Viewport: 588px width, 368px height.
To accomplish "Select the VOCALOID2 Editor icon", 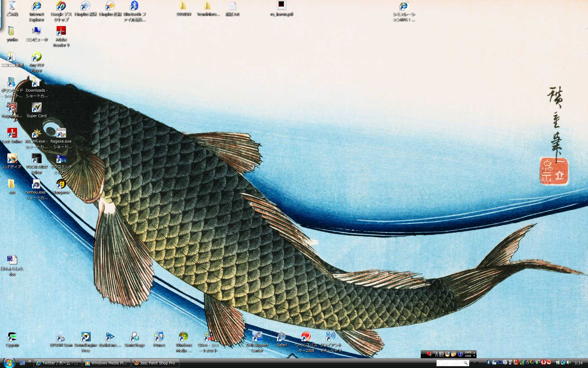I will pyautogui.click(x=36, y=159).
